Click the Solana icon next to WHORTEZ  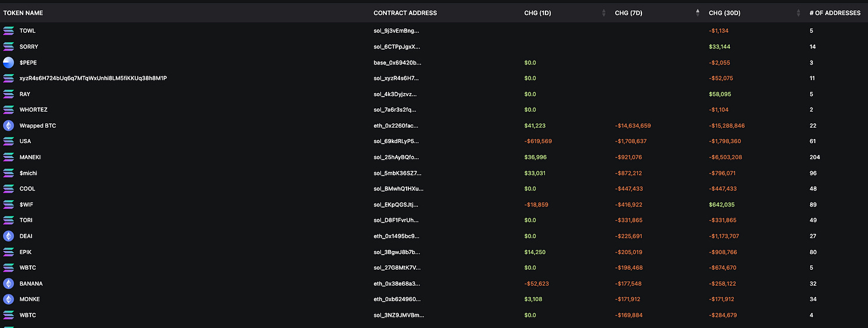click(x=8, y=110)
